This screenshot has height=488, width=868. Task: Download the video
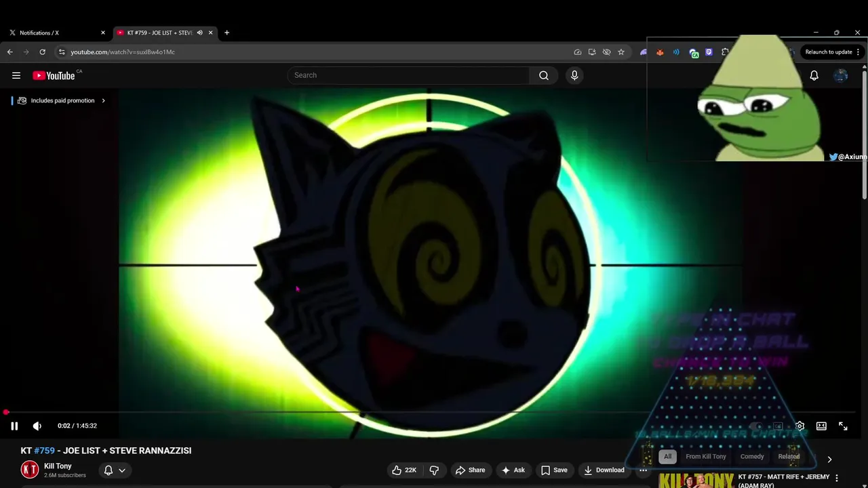[x=604, y=470]
